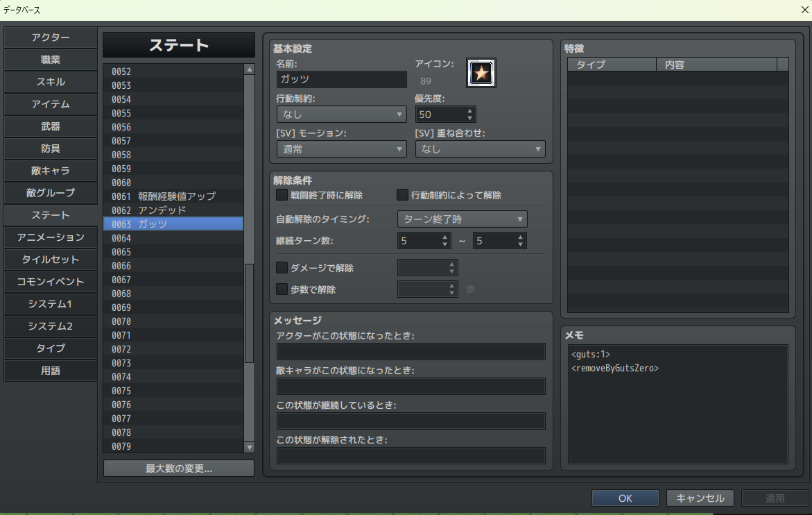
Task: Switch to the アイテム tab
Action: tap(50, 104)
